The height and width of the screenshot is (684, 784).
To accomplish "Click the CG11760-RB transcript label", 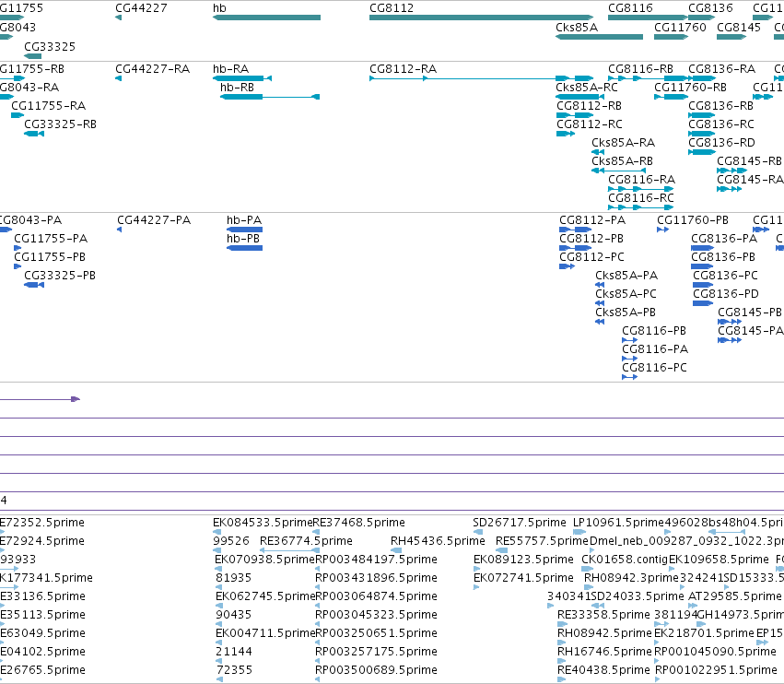I will coord(691,87).
